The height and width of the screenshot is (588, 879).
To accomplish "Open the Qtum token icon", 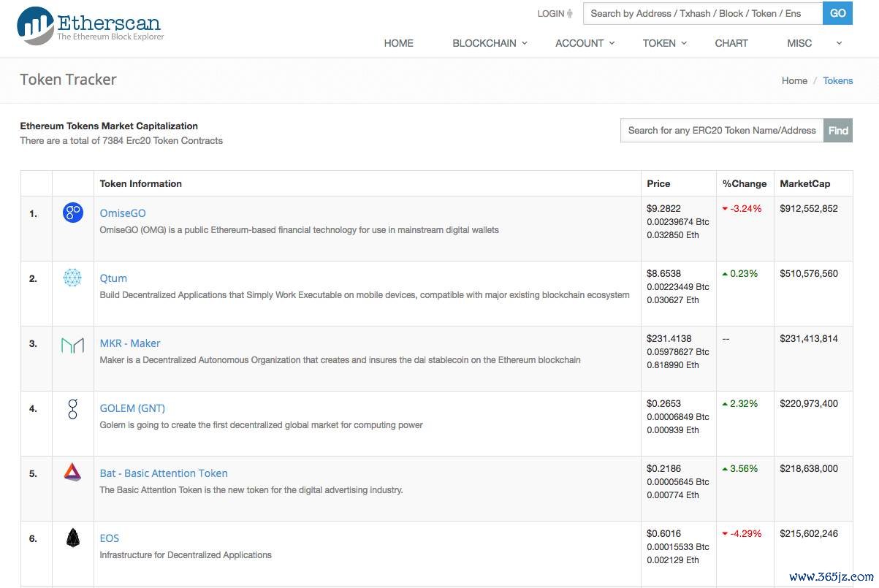I will click(x=73, y=278).
